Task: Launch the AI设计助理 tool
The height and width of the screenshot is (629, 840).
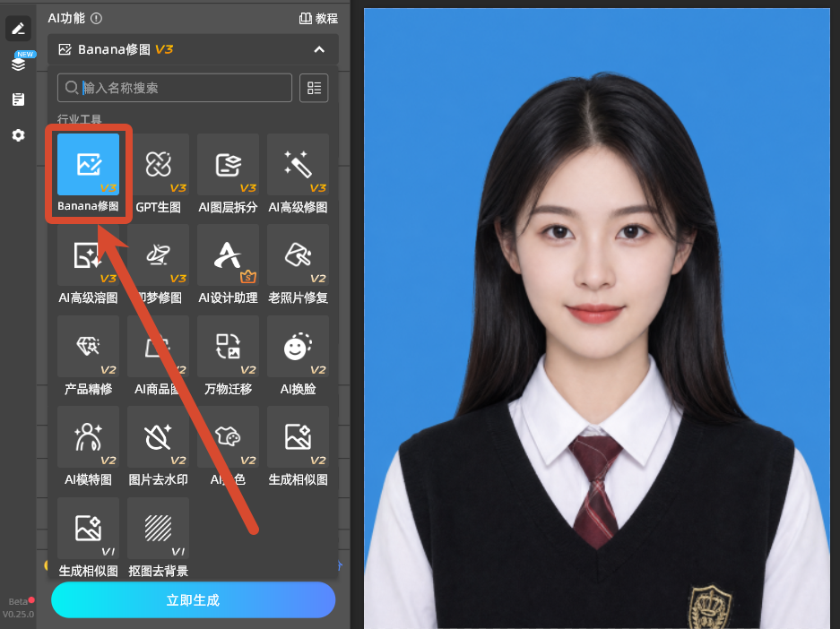Action: 229,254
